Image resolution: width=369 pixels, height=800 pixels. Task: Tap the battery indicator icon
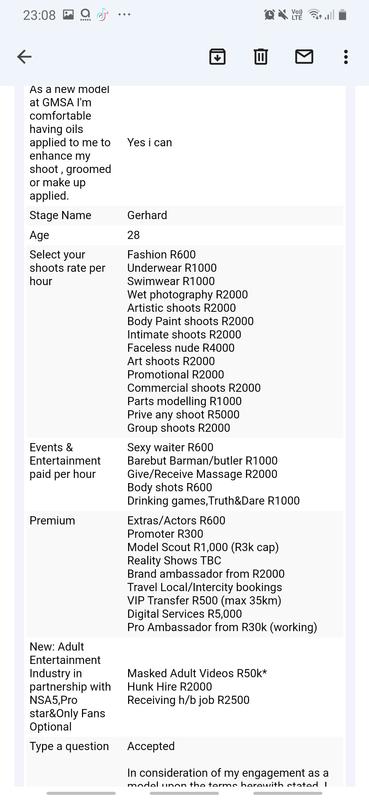pos(342,15)
